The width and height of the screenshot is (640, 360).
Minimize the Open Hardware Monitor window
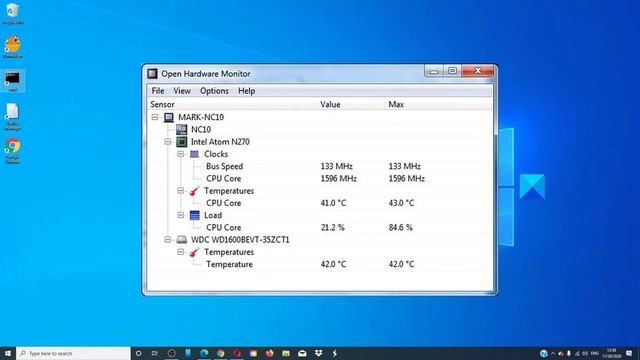pos(434,71)
